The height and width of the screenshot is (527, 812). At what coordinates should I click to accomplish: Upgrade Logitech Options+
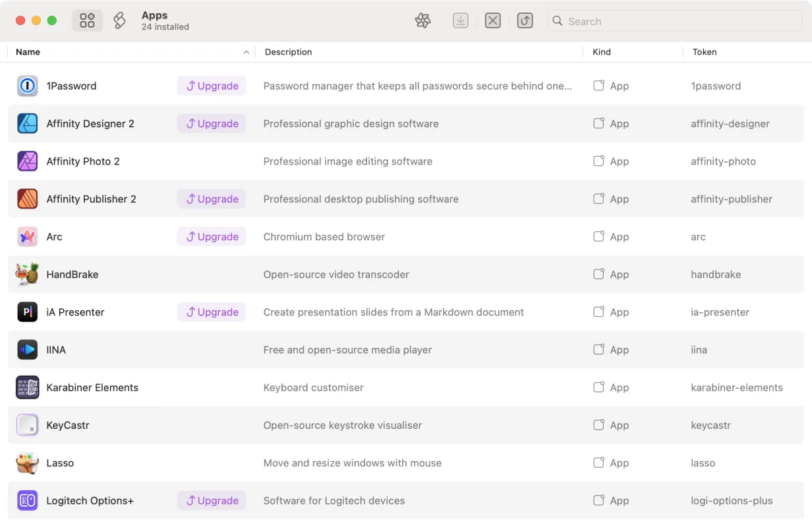(211, 500)
